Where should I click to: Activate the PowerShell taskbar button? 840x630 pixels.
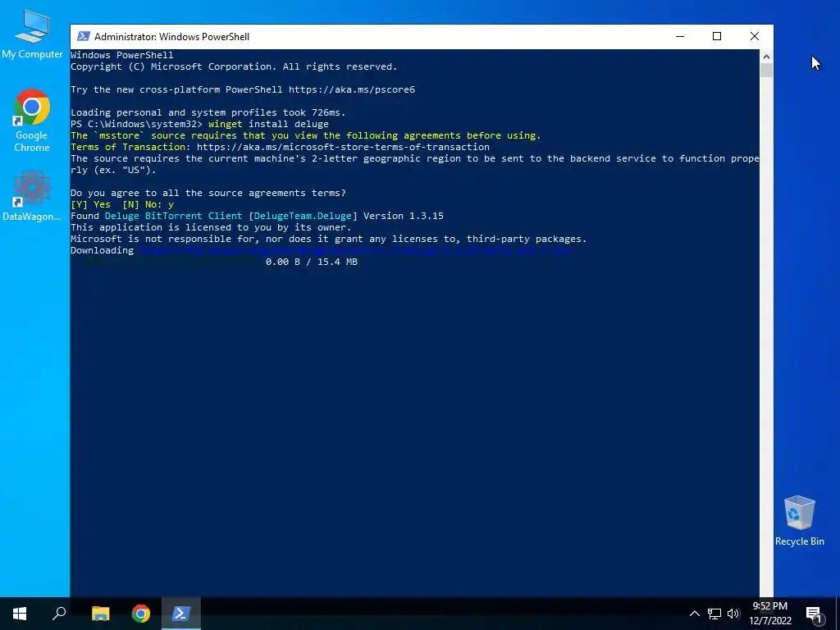[180, 614]
